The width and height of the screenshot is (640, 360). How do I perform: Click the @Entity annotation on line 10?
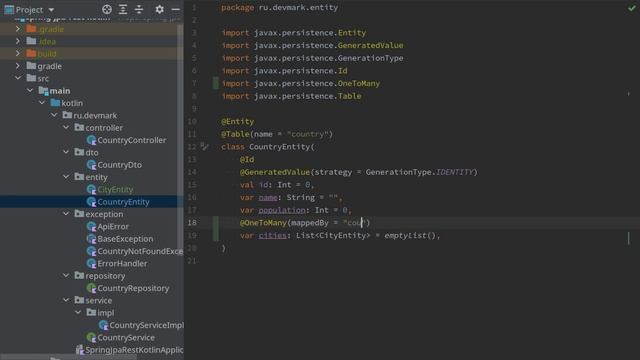point(238,121)
